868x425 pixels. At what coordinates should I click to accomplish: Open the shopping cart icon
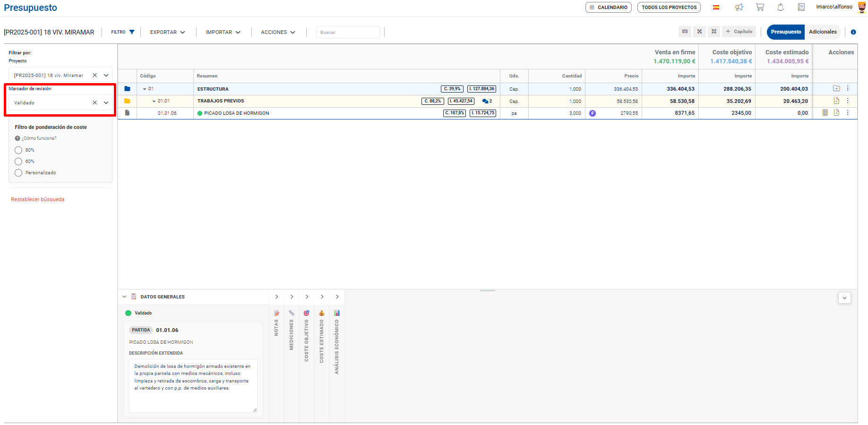[x=760, y=7]
